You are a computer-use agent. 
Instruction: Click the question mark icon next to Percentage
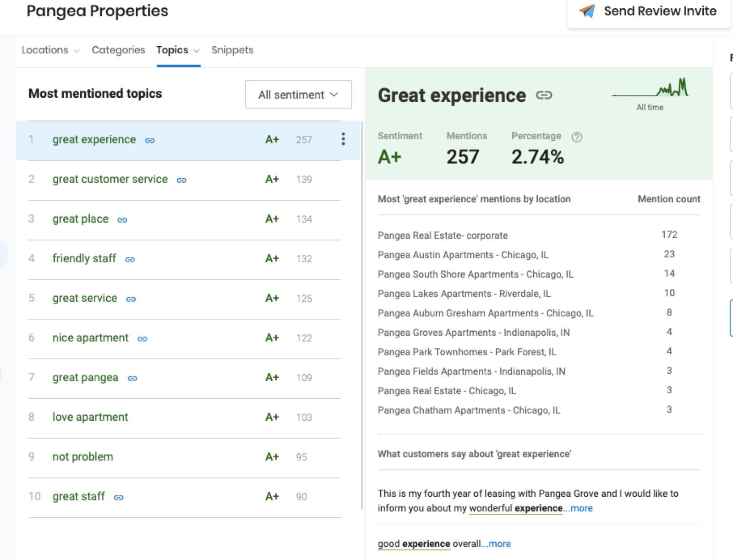click(x=577, y=136)
